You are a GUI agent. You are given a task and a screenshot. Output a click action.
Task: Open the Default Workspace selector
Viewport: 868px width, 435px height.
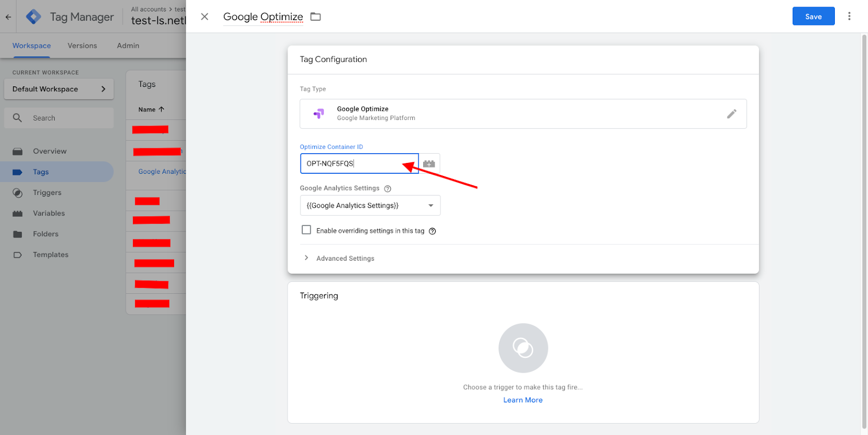(x=59, y=89)
